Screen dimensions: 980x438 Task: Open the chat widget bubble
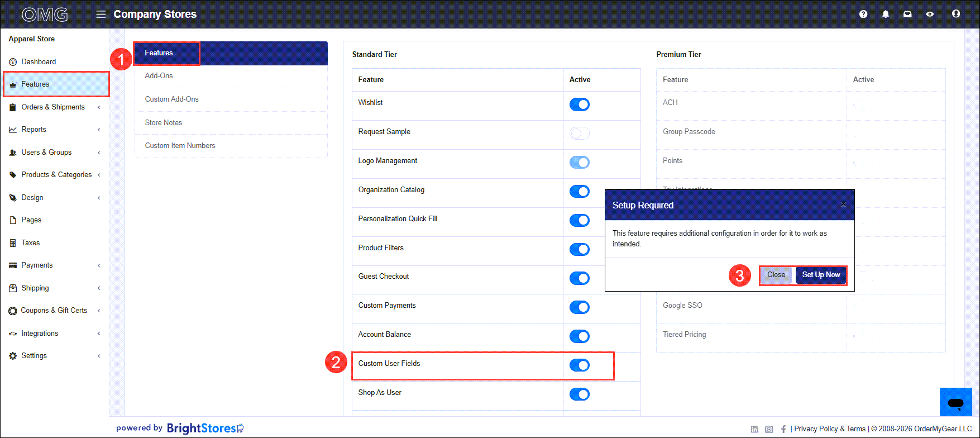click(956, 402)
